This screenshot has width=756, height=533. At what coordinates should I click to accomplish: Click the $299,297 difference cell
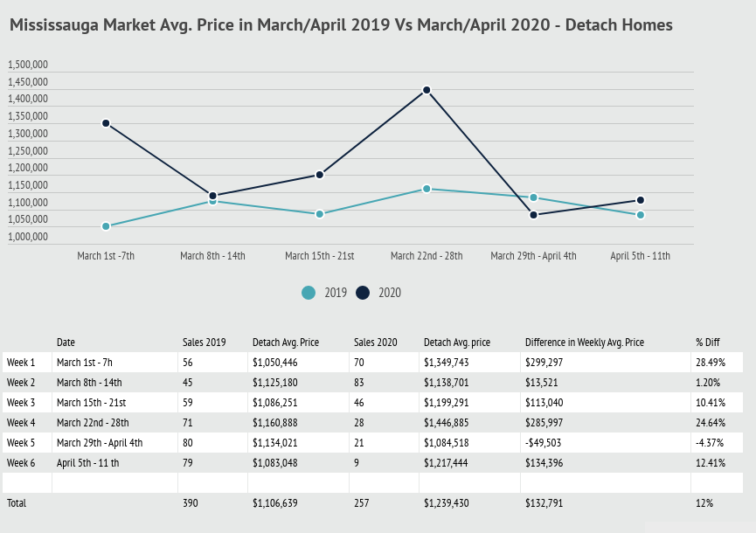pos(544,363)
